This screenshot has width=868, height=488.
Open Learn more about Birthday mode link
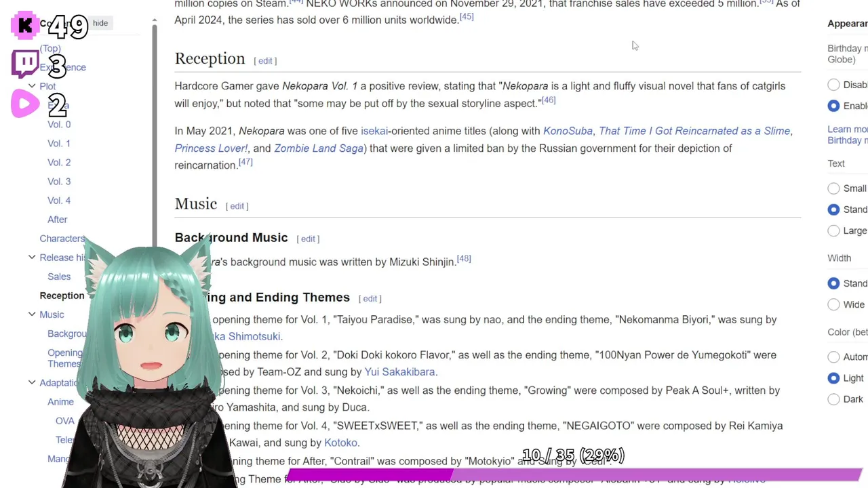[x=848, y=135]
